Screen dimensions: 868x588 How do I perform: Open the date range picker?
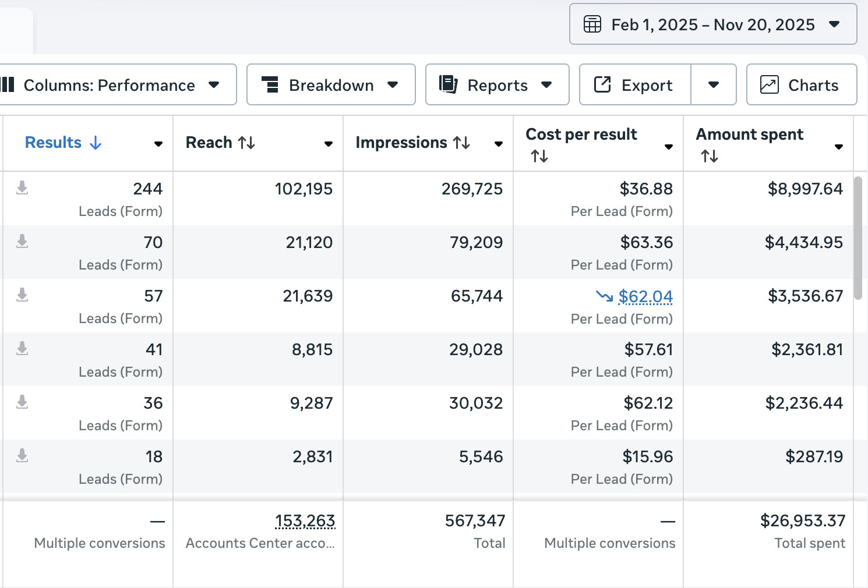click(712, 24)
